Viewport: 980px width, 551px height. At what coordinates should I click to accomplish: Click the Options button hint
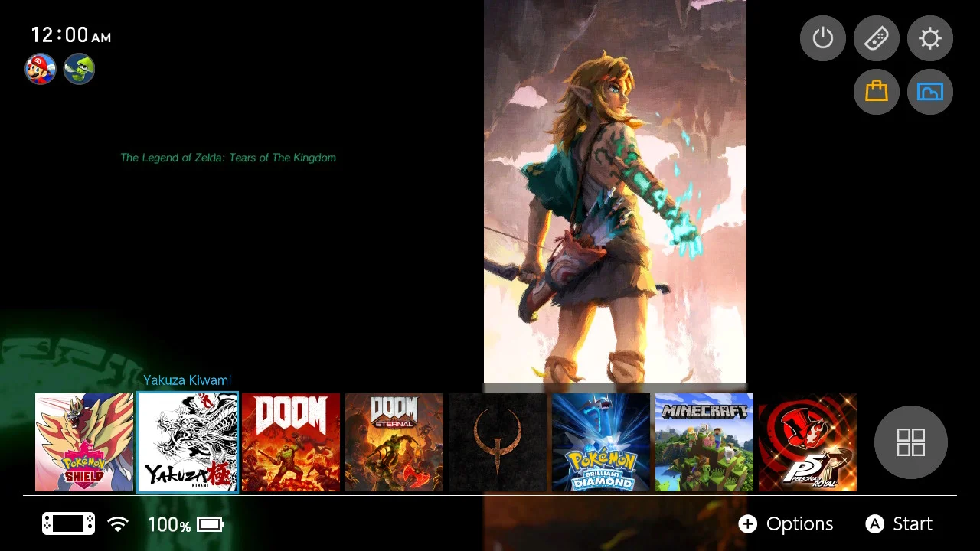point(786,524)
